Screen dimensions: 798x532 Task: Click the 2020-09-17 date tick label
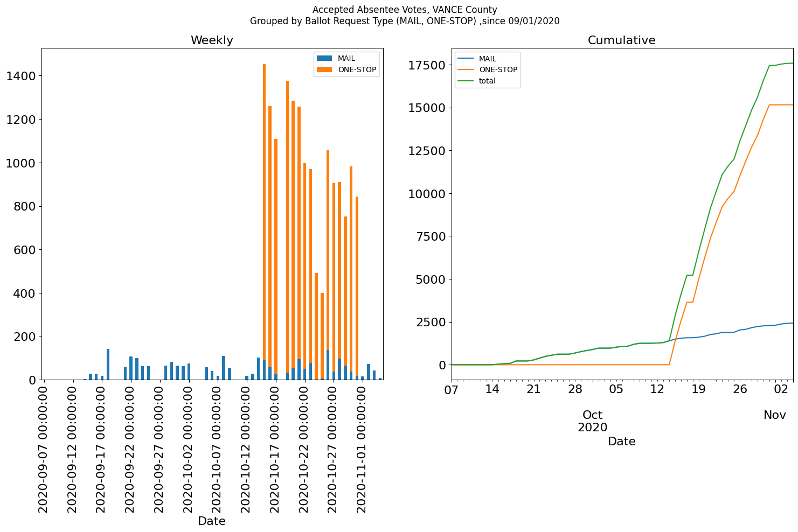click(101, 448)
